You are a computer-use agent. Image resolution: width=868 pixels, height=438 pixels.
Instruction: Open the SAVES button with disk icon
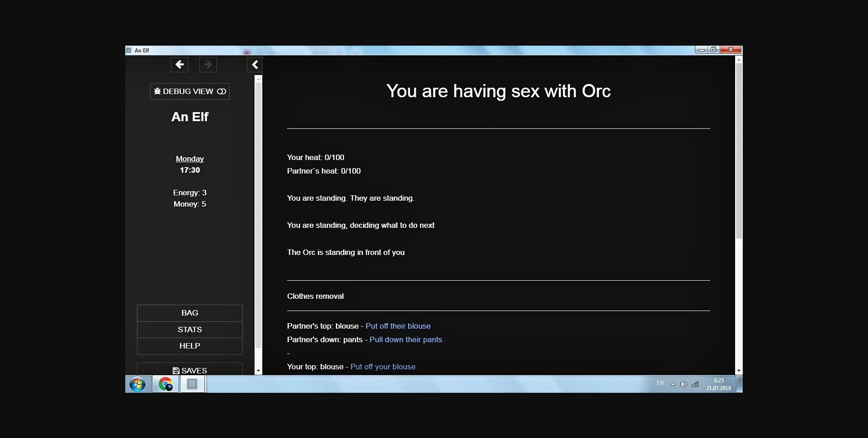[x=190, y=370]
